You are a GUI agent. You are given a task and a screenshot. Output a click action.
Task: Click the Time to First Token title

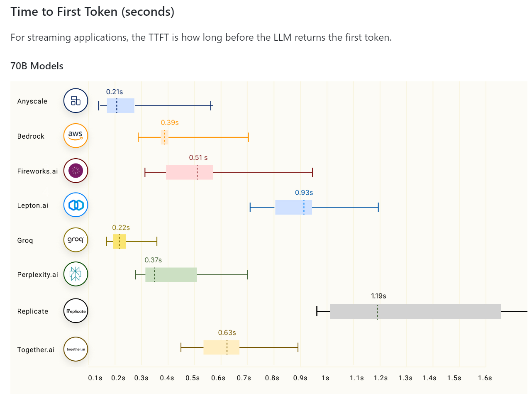point(92,12)
